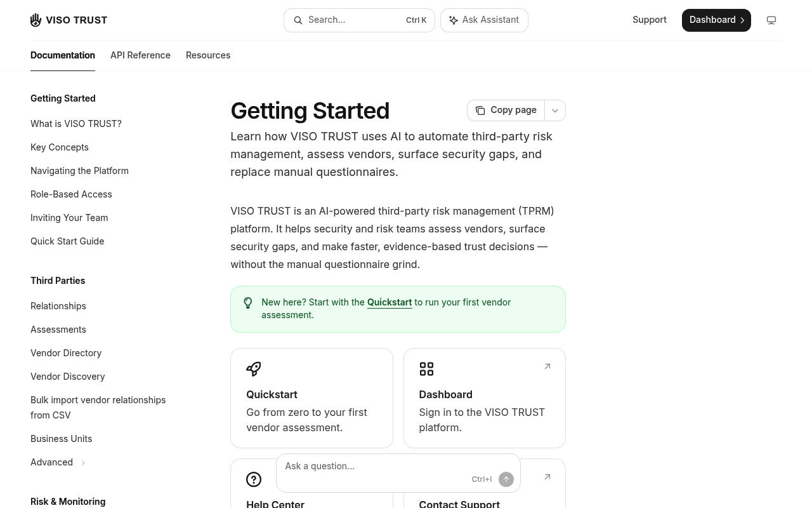
Task: Click the Third Parties sidebar heading
Action: 58,281
